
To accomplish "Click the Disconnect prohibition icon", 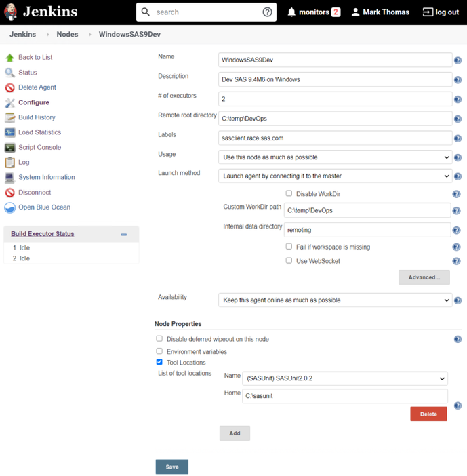I will coord(9,193).
